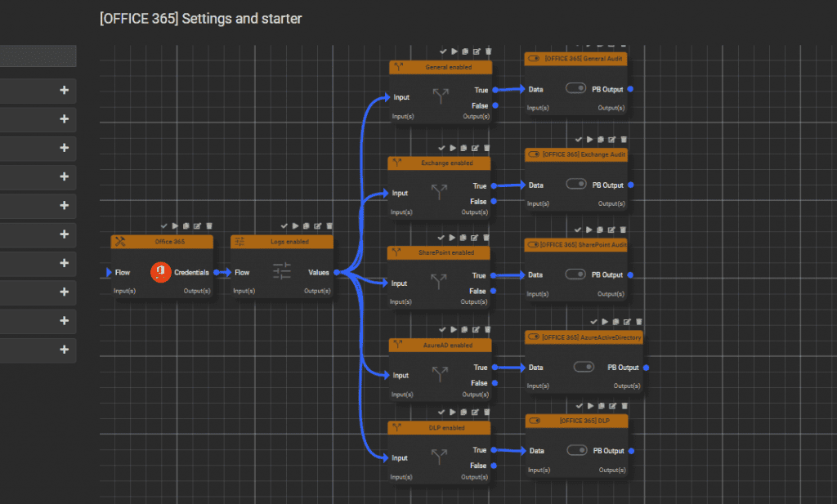Screen dimensions: 837x504
Task: Click PB Output port on AzureActiveDirectory node
Action: [x=646, y=368]
